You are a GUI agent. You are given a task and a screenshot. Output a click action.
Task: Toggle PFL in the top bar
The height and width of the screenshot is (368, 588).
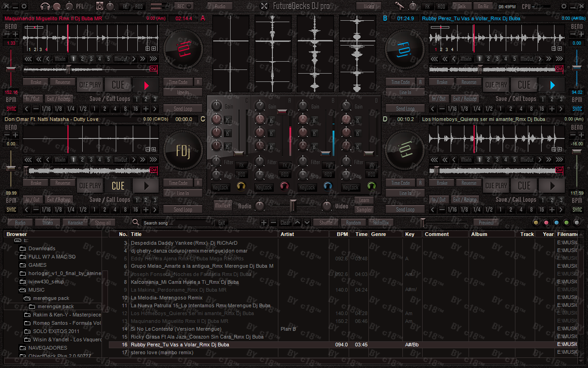click(x=80, y=6)
